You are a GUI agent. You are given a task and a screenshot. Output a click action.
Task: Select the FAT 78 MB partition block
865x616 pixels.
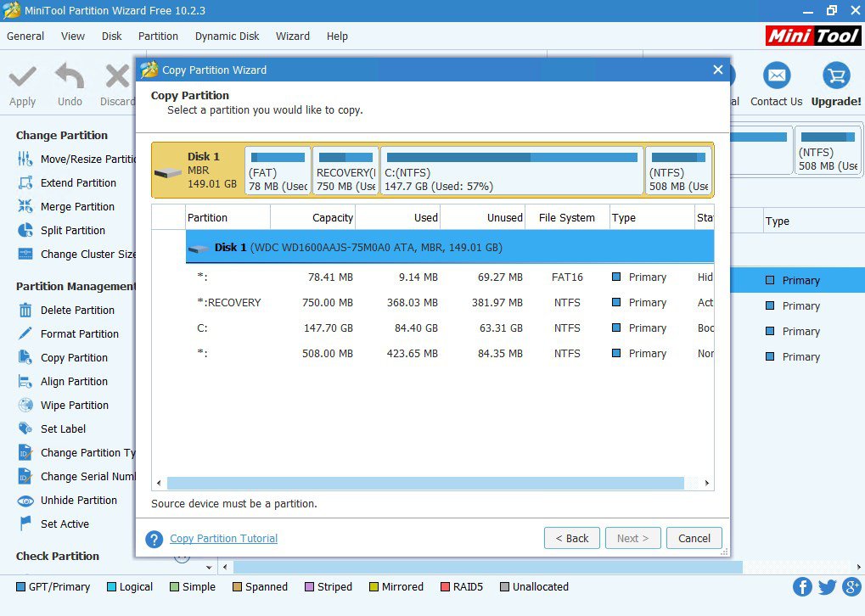tap(278, 171)
